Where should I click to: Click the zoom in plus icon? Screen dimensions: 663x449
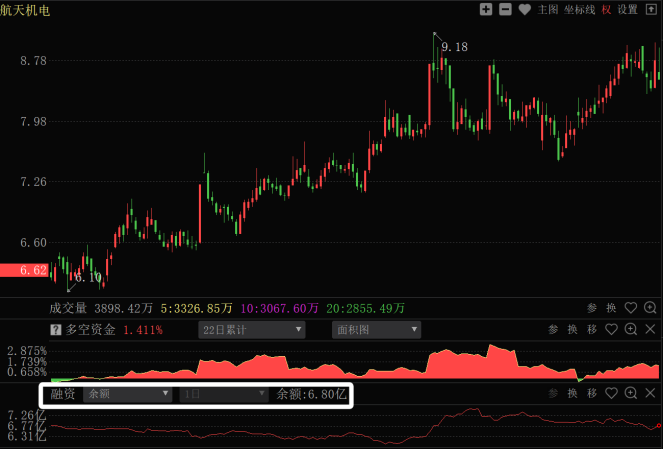pos(486,10)
